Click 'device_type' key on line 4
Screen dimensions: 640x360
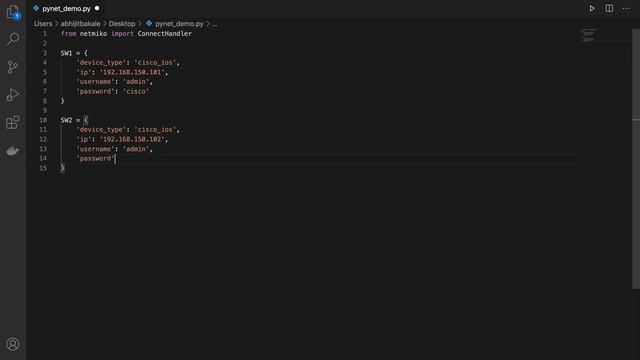[101, 62]
